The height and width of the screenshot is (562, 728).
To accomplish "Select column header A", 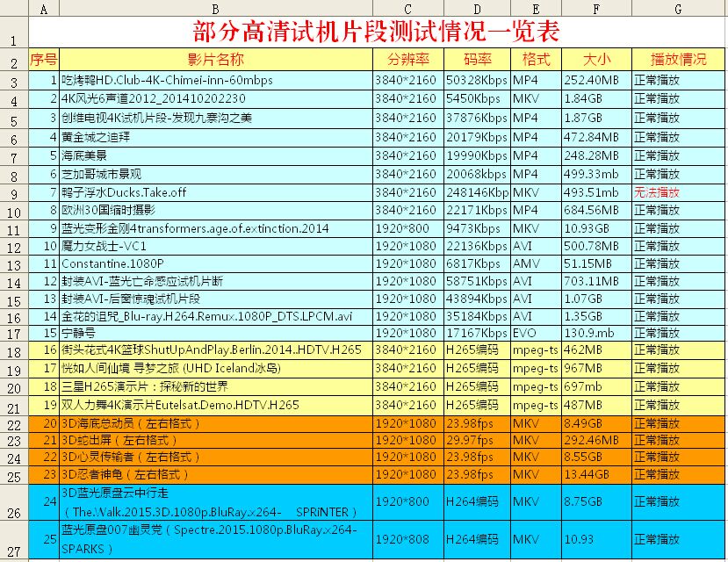I will coord(42,10).
